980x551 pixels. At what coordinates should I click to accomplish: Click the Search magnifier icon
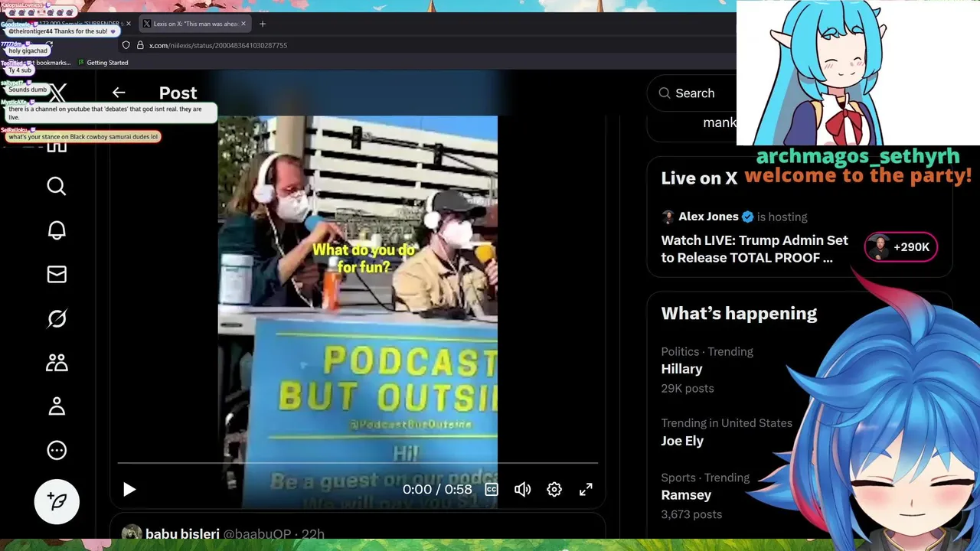point(664,93)
